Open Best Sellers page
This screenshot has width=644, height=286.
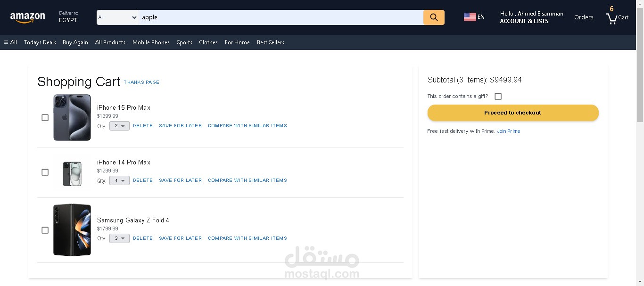click(271, 42)
